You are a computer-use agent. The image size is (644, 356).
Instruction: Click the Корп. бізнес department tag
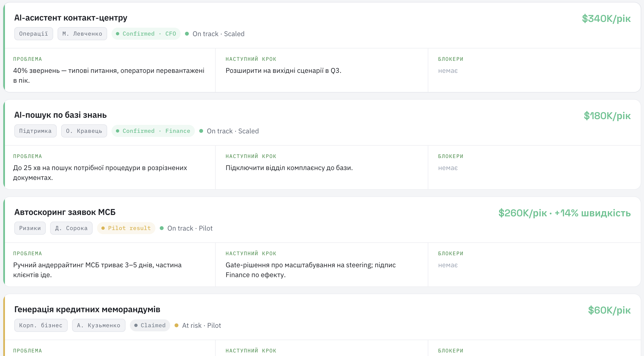41,325
